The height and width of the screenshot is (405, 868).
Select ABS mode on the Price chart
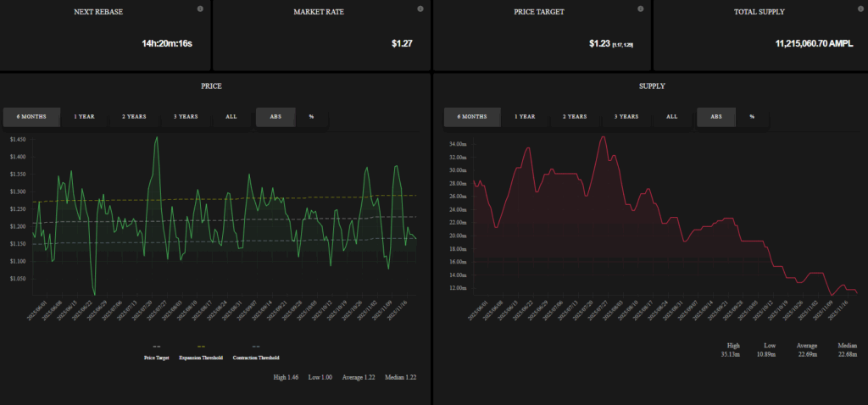[275, 116]
